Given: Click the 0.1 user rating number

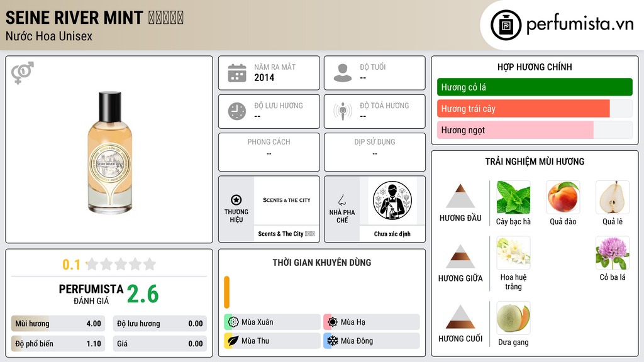Looking at the screenshot, I should point(71,265).
